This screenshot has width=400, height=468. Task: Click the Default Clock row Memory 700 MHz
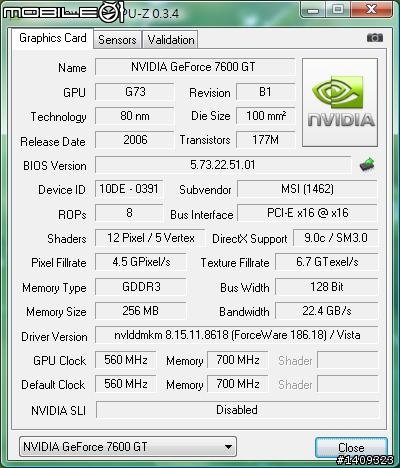pyautogui.click(x=238, y=384)
